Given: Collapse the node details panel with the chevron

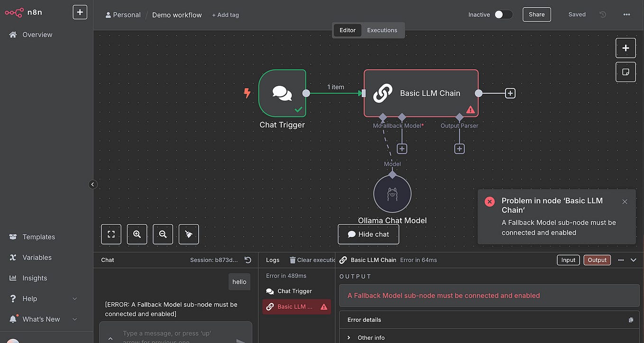Looking at the screenshot, I should click(x=634, y=260).
